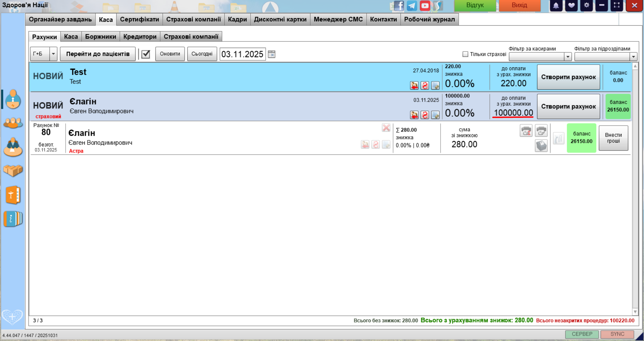This screenshot has height=341, width=644.
Task: Enable the 'Тільки страхові' checkbox
Action: coord(465,54)
